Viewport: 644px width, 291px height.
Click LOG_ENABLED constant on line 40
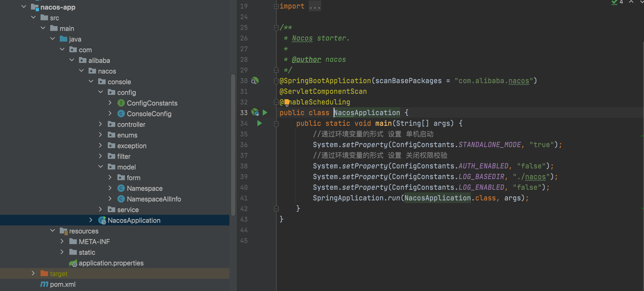[481, 187]
